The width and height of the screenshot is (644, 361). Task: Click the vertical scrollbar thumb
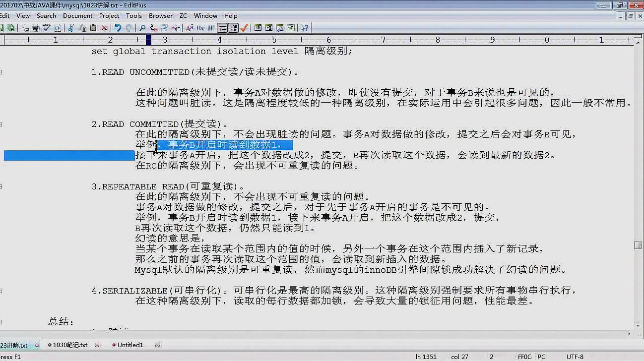pos(638,245)
